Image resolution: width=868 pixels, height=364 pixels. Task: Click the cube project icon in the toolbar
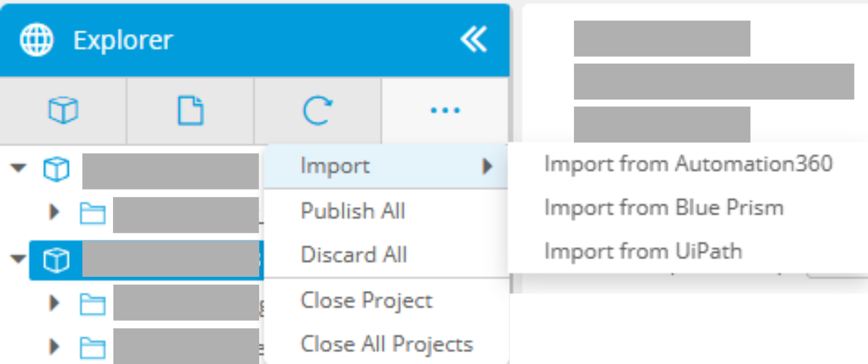(x=63, y=111)
